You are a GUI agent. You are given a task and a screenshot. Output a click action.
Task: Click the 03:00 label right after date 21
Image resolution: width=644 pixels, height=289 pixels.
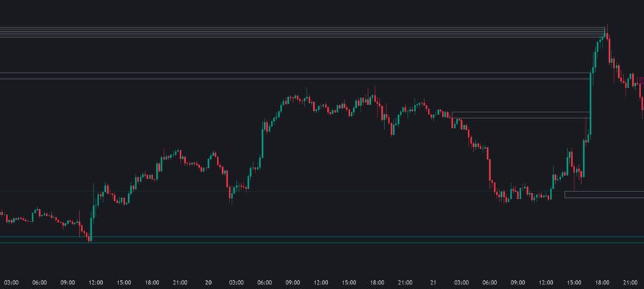461,282
